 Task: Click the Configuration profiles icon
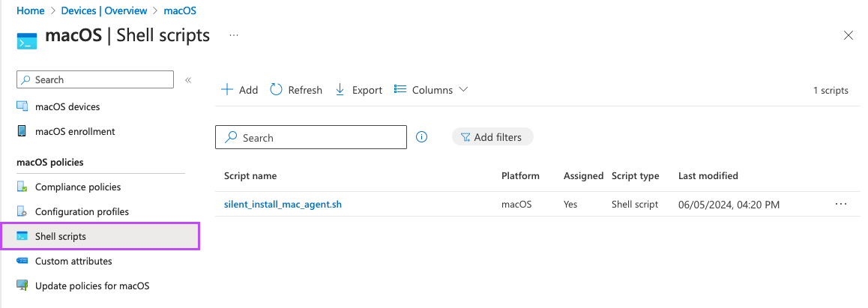coord(22,211)
